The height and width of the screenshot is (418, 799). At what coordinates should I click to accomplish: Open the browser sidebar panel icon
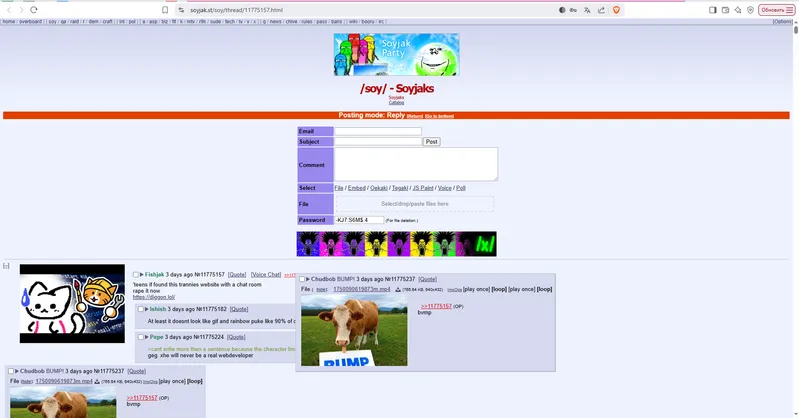712,9
